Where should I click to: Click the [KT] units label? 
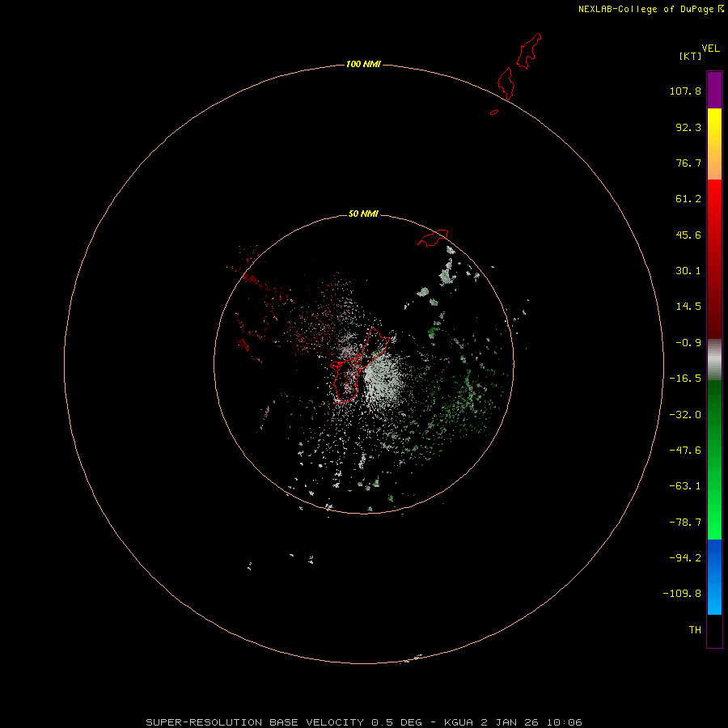pos(691,56)
